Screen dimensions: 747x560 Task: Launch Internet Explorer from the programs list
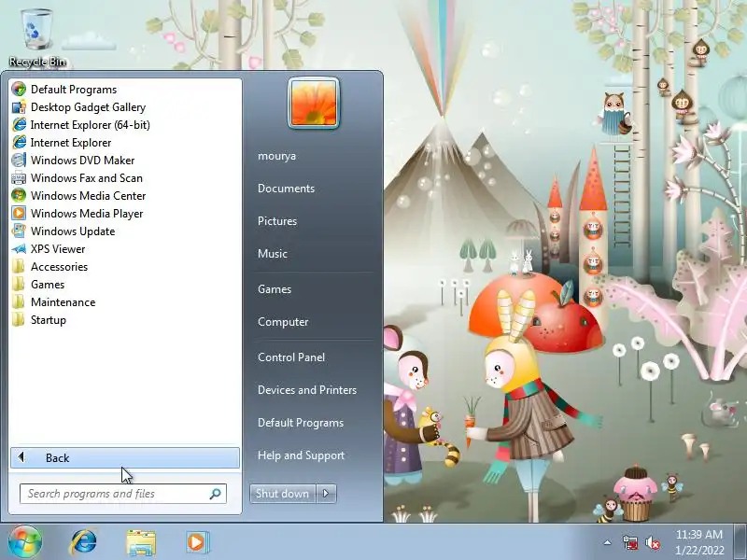click(125, 143)
